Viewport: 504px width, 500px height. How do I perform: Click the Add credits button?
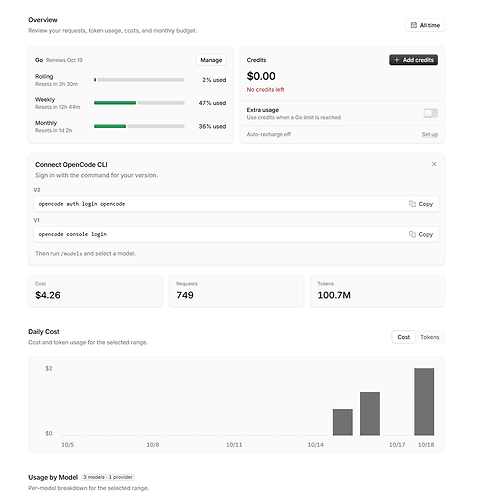(413, 60)
